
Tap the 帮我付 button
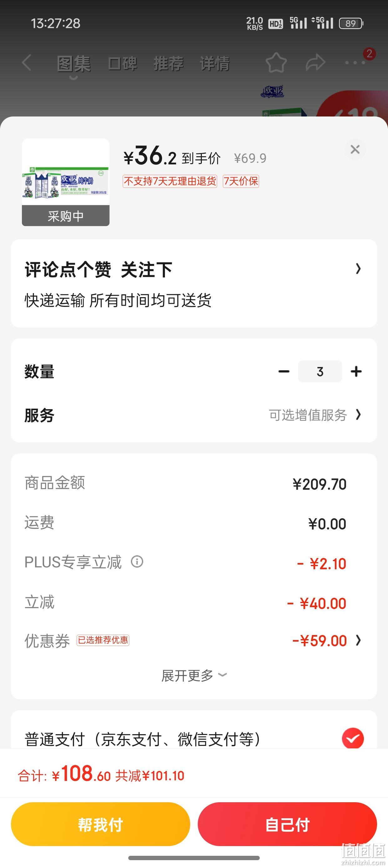(x=100, y=824)
